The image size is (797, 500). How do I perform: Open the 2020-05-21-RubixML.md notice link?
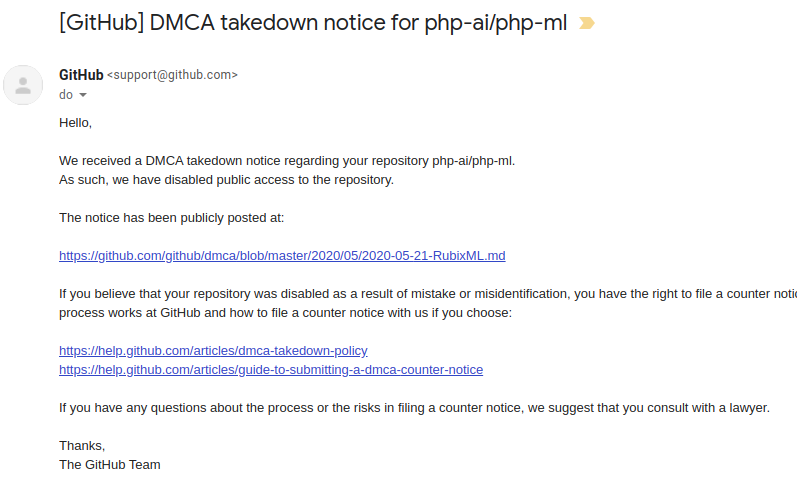282,256
